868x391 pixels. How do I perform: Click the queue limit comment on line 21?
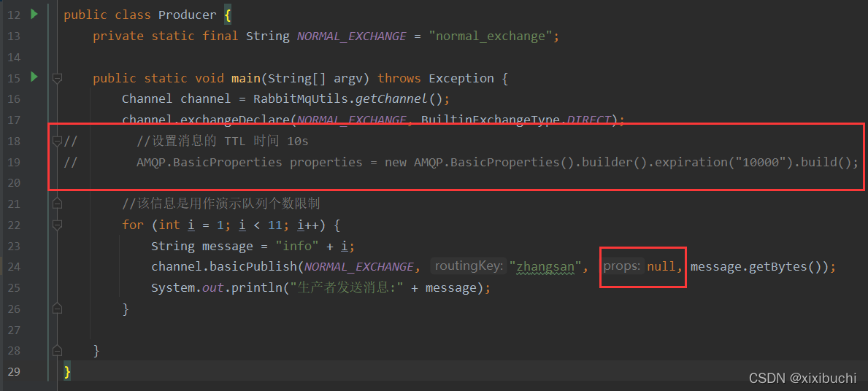tap(221, 204)
